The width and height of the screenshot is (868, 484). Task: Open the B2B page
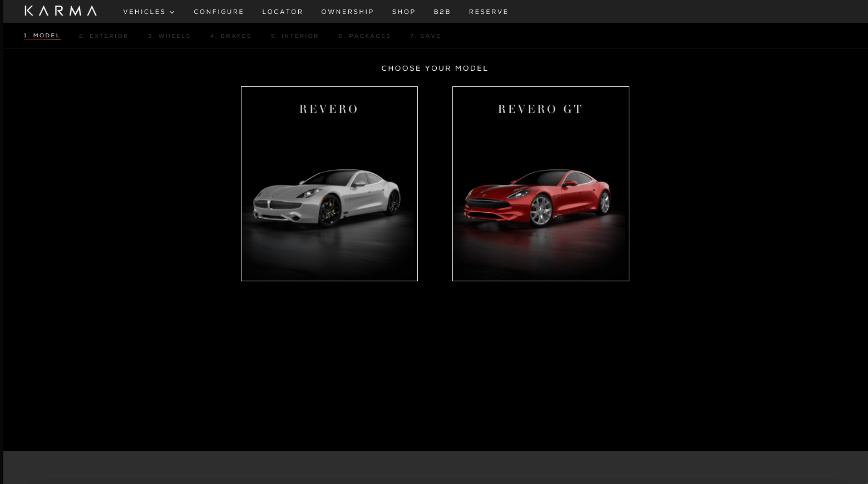pyautogui.click(x=442, y=12)
